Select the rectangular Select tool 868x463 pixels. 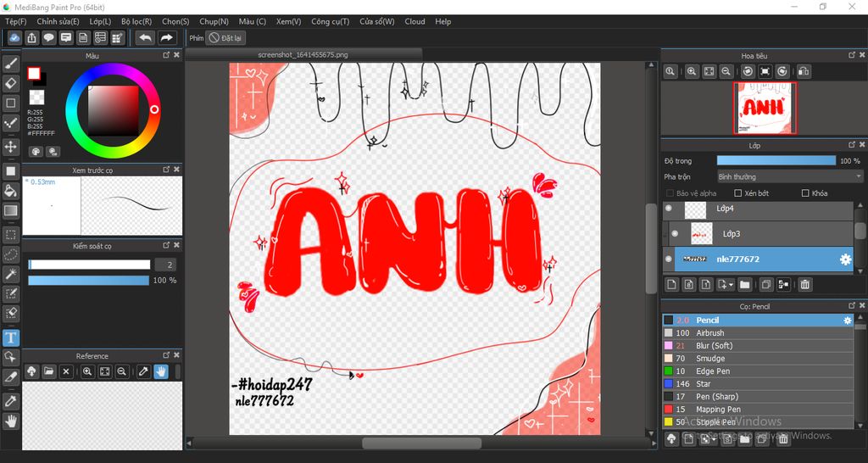(10, 234)
